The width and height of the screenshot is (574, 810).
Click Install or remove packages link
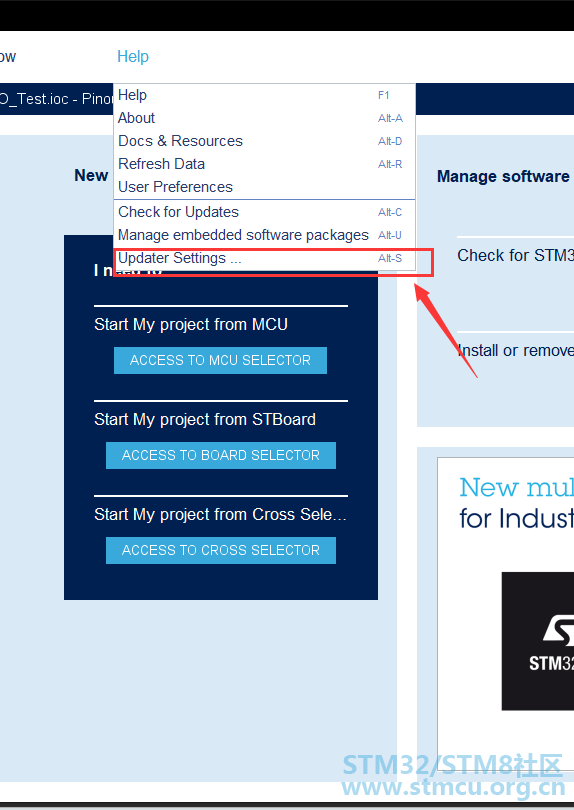(x=516, y=350)
